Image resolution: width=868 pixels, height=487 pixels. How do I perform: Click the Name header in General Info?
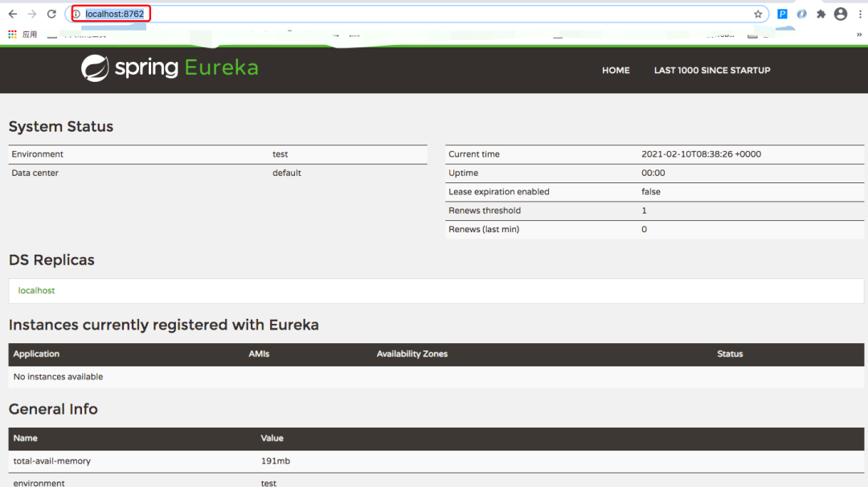[x=26, y=438]
